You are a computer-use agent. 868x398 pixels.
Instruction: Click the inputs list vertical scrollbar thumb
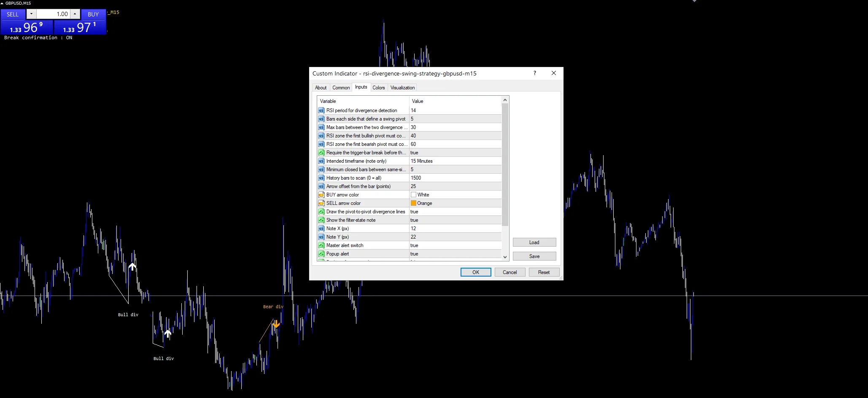(505, 164)
